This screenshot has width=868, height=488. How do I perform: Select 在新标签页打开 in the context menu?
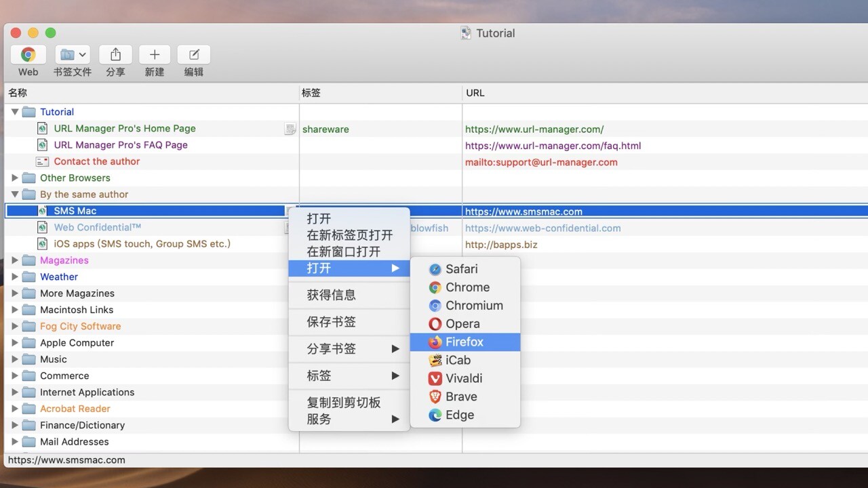[x=349, y=235]
